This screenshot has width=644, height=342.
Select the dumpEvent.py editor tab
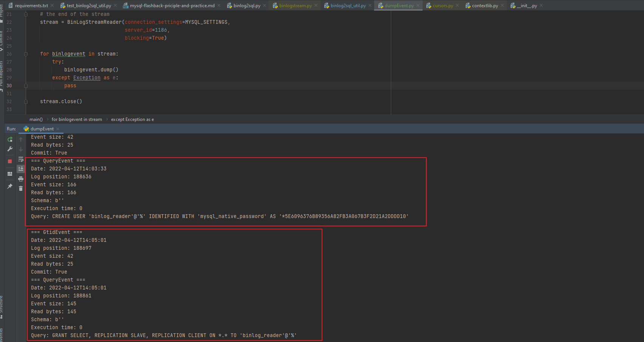pos(399,6)
